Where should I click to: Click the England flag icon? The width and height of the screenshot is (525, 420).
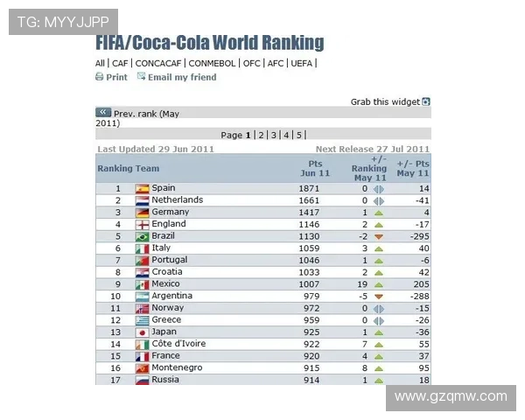pos(142,225)
